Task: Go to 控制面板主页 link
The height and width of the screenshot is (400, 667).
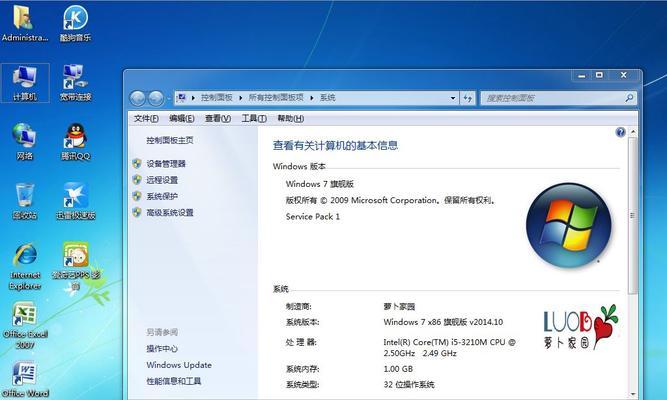Action: 170,140
